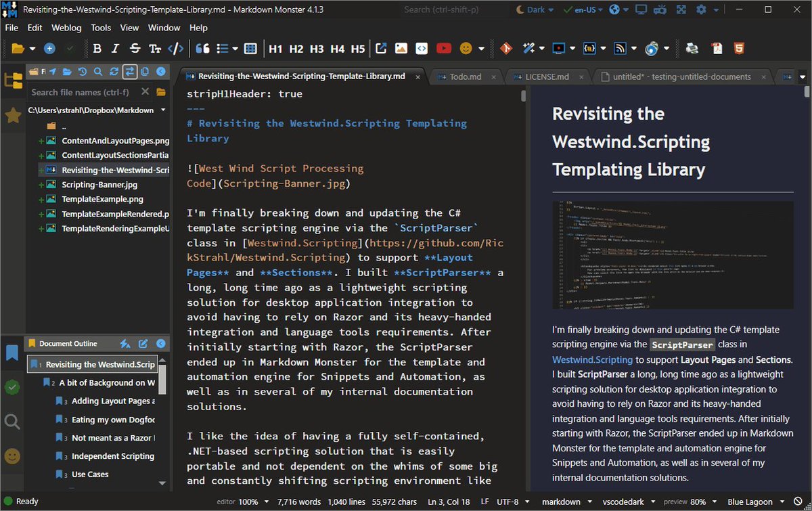Insert an H1 heading
This screenshot has width=812, height=511.
coord(275,49)
